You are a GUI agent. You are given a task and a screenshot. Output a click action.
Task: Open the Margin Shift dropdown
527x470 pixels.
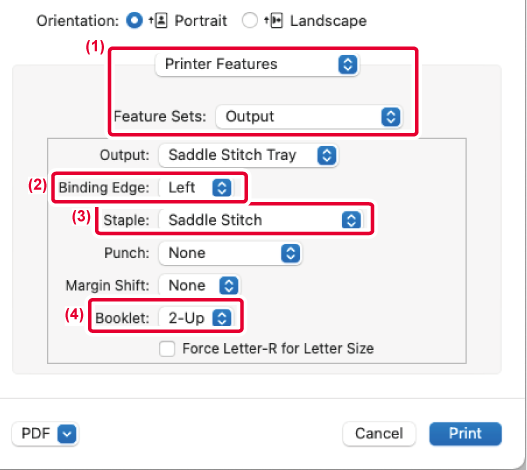pyautogui.click(x=199, y=286)
